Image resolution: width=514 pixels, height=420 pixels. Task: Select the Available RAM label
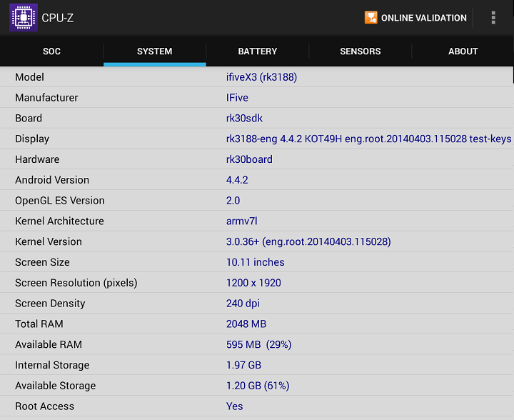point(49,344)
